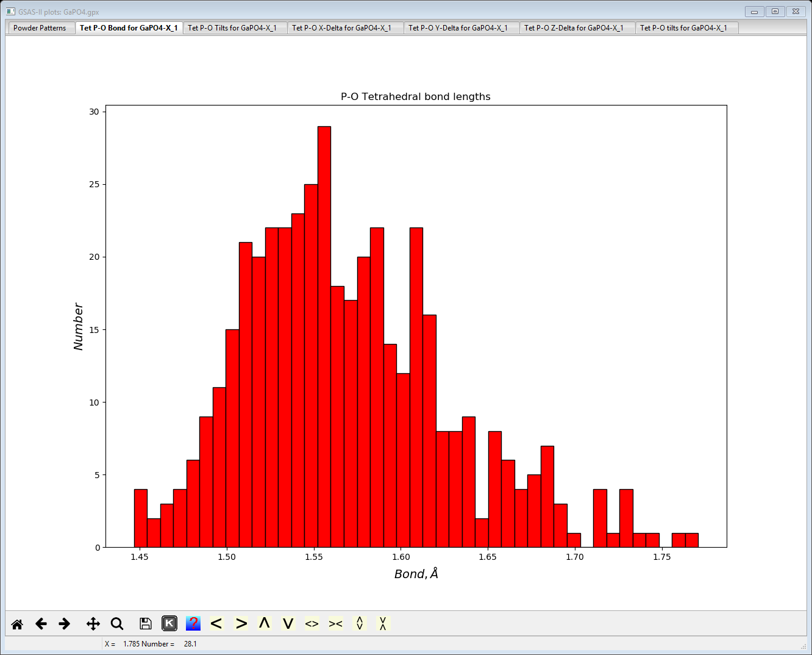Screen dimensions: 812x655
Task: Shift plot up with caret-up icon
Action: point(264,623)
